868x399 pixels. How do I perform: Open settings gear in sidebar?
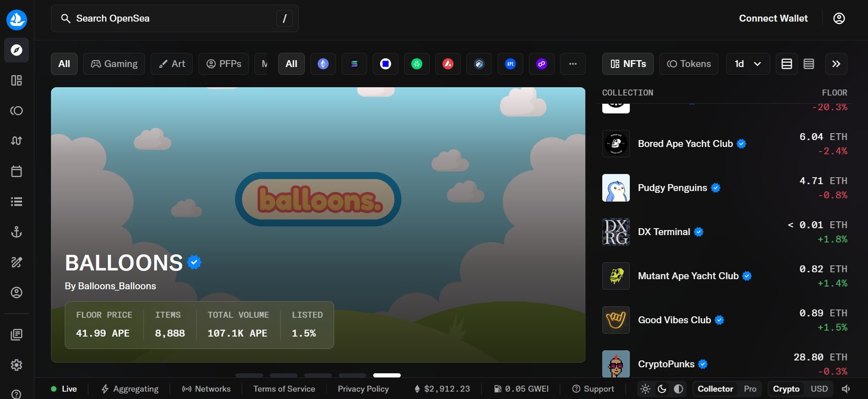pyautogui.click(x=17, y=365)
